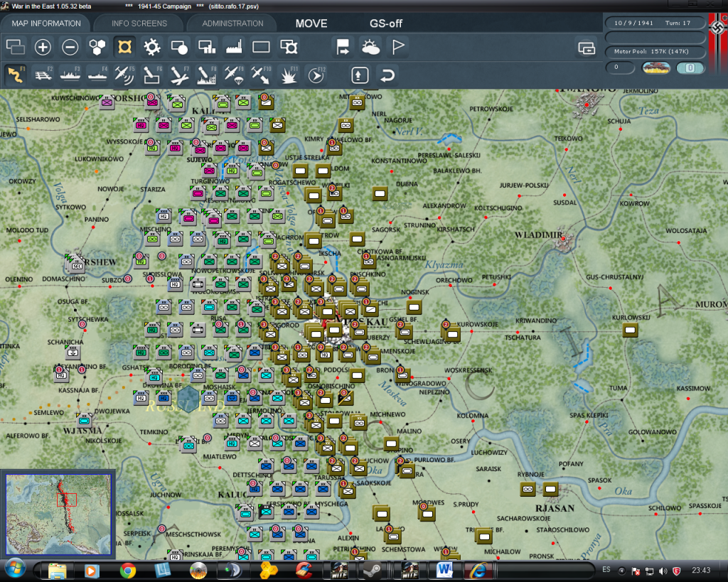Open Steam from the taskbar
Screen dimensions: 728x582
tap(372, 571)
